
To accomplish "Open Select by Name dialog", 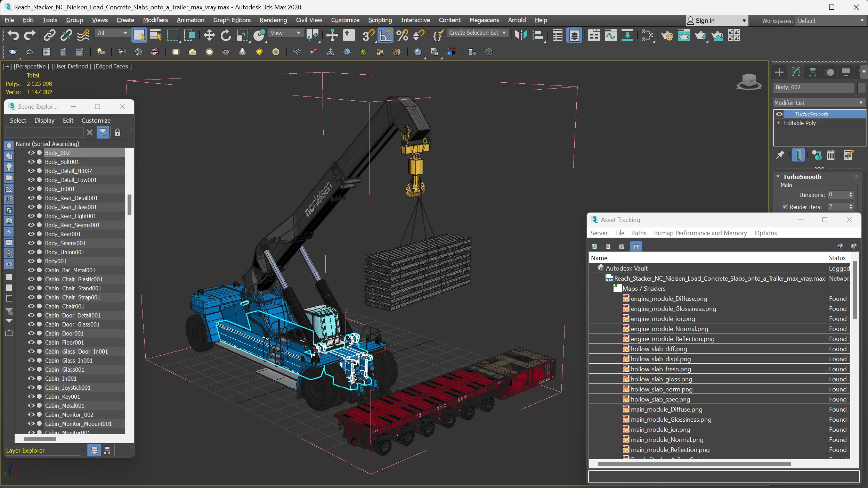I will point(156,35).
